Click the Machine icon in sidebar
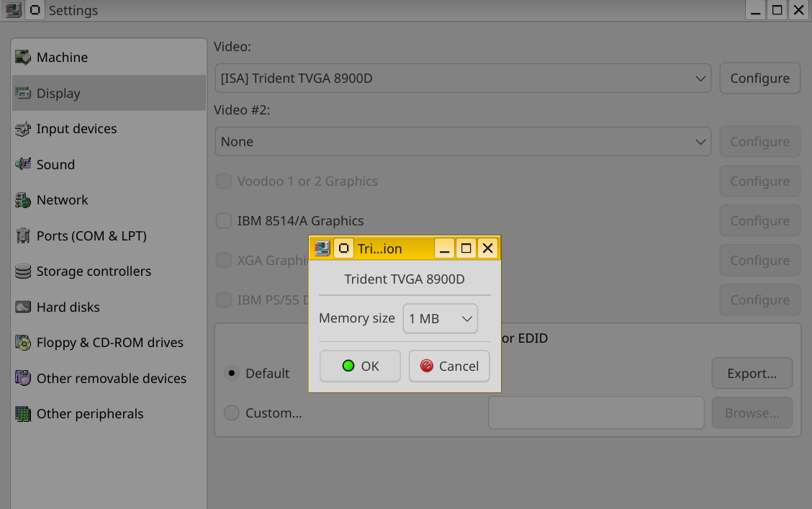812x509 pixels. point(23,58)
